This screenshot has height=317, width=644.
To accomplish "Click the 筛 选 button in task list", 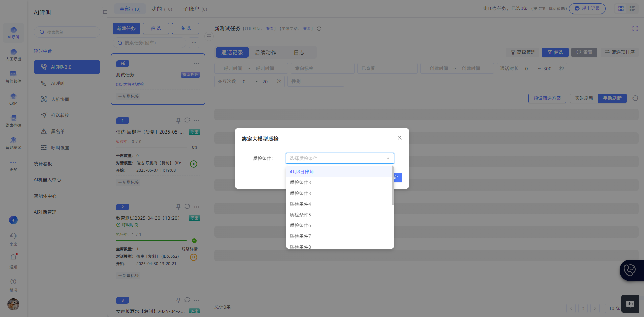I will pyautogui.click(x=156, y=29).
